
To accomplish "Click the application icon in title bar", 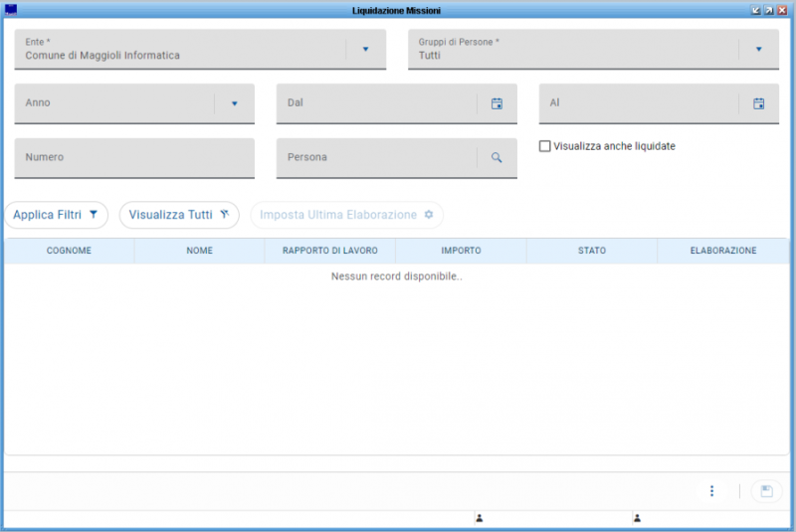I will coord(11,10).
